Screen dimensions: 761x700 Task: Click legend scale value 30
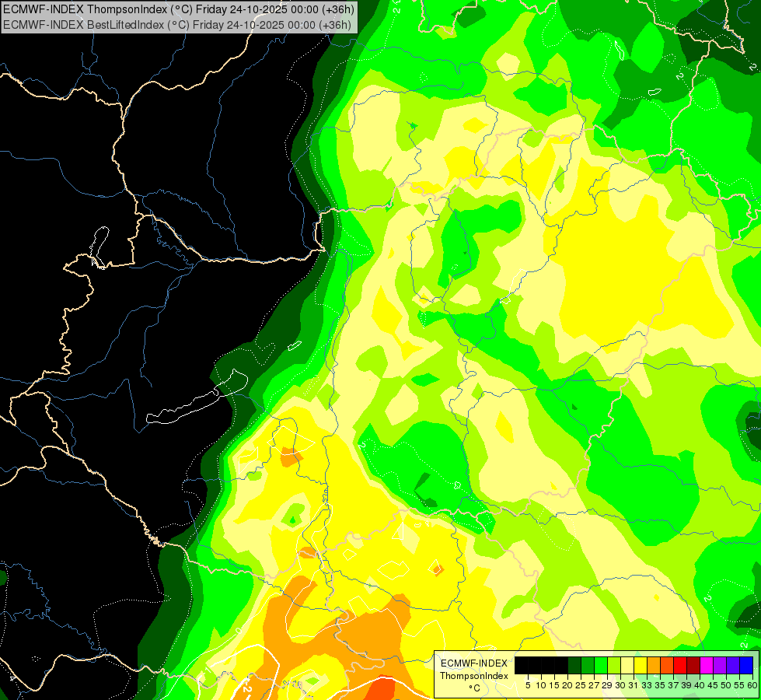(x=621, y=685)
